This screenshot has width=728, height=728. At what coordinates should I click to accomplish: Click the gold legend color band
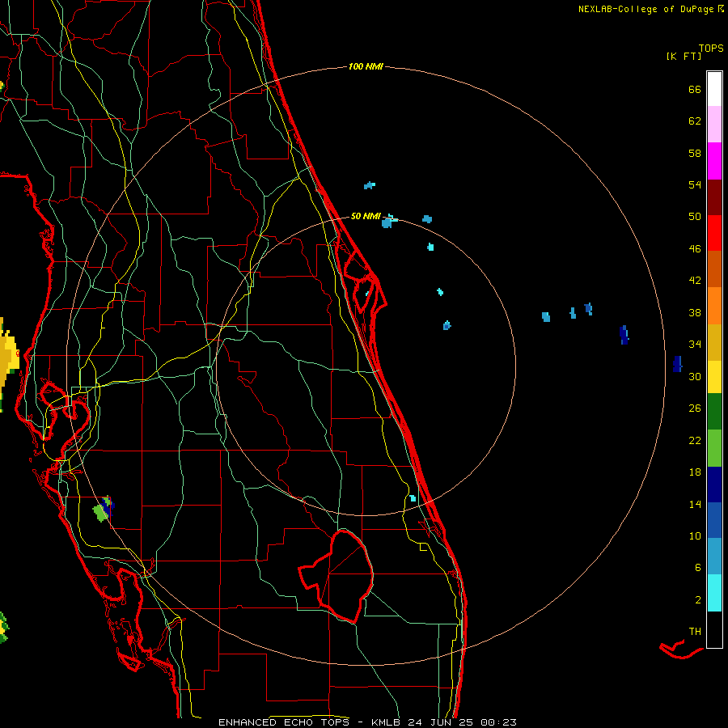(714, 343)
